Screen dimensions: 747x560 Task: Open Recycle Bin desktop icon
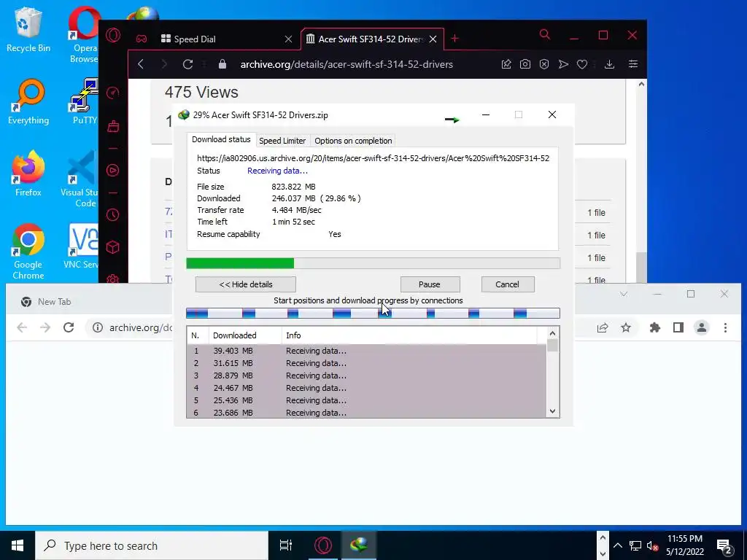click(28, 28)
